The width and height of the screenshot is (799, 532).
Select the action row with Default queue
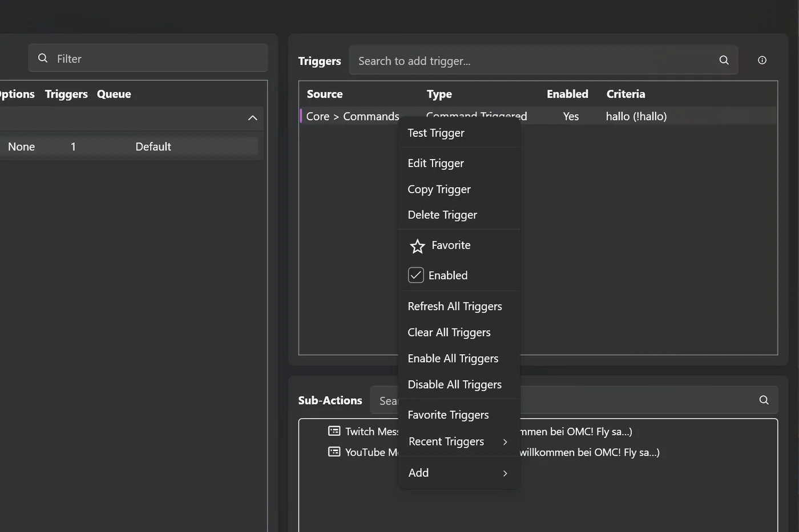[x=130, y=147]
